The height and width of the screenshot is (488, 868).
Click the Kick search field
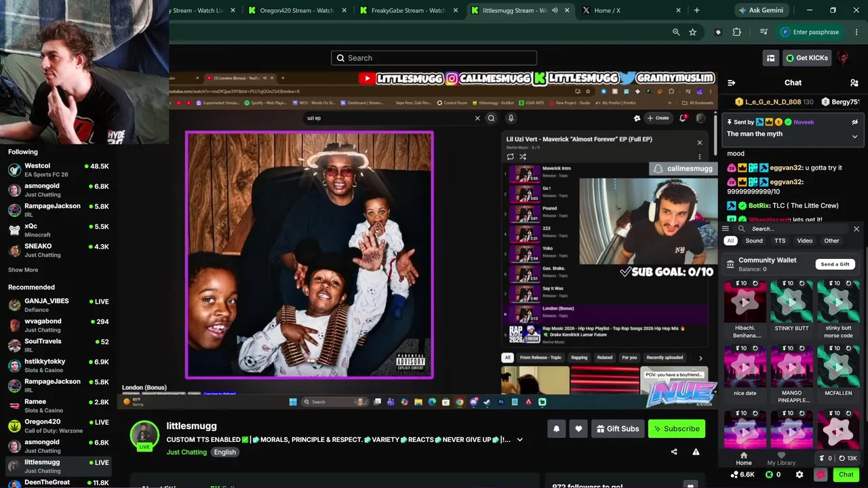pos(434,58)
